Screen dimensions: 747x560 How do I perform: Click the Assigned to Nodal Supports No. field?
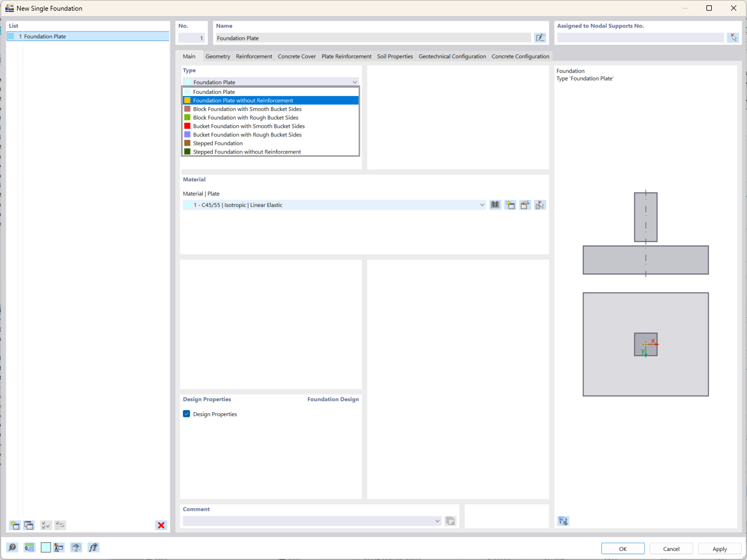(640, 38)
